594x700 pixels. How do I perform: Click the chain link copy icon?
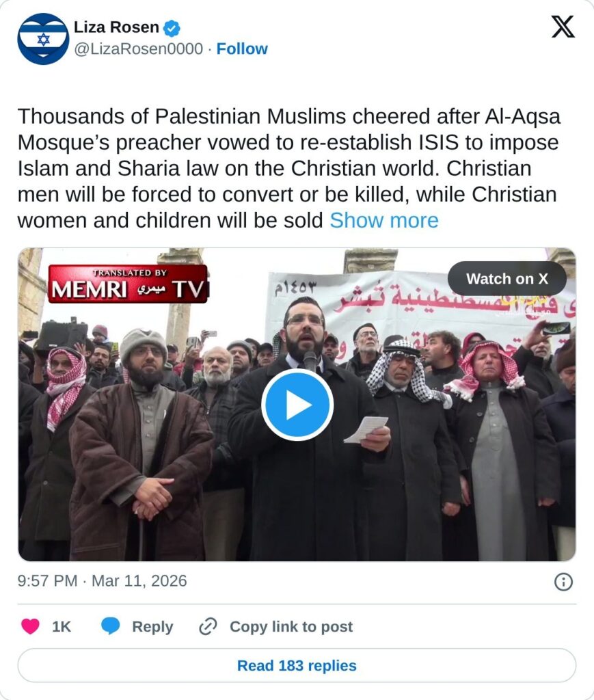208,626
